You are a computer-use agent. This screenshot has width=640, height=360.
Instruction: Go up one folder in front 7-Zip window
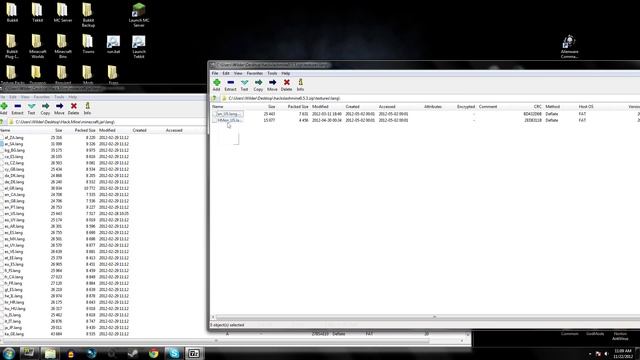pos(214,98)
